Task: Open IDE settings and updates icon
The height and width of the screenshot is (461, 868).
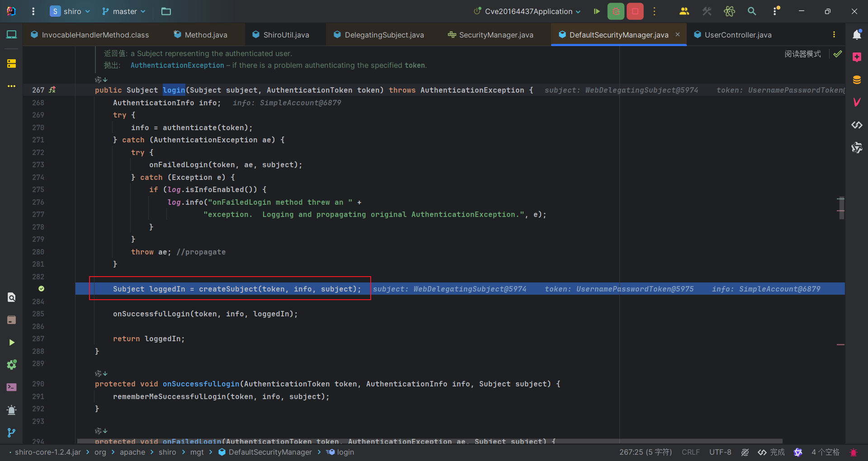Action: [776, 11]
